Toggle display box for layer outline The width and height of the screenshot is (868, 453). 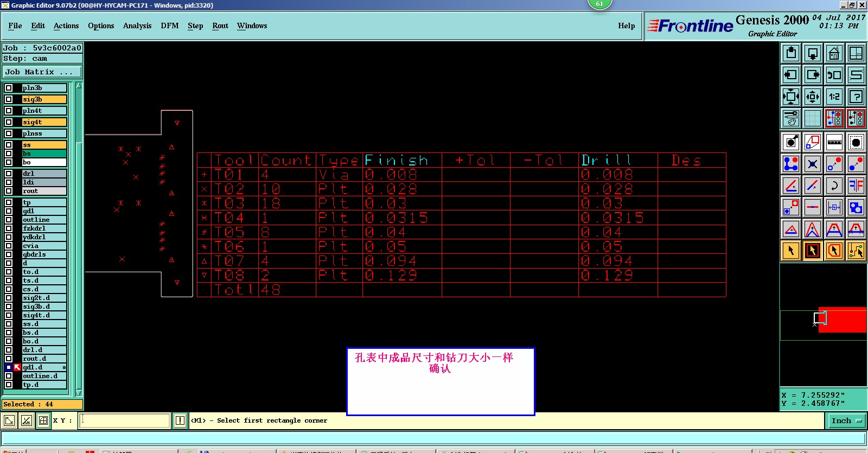click(x=9, y=220)
